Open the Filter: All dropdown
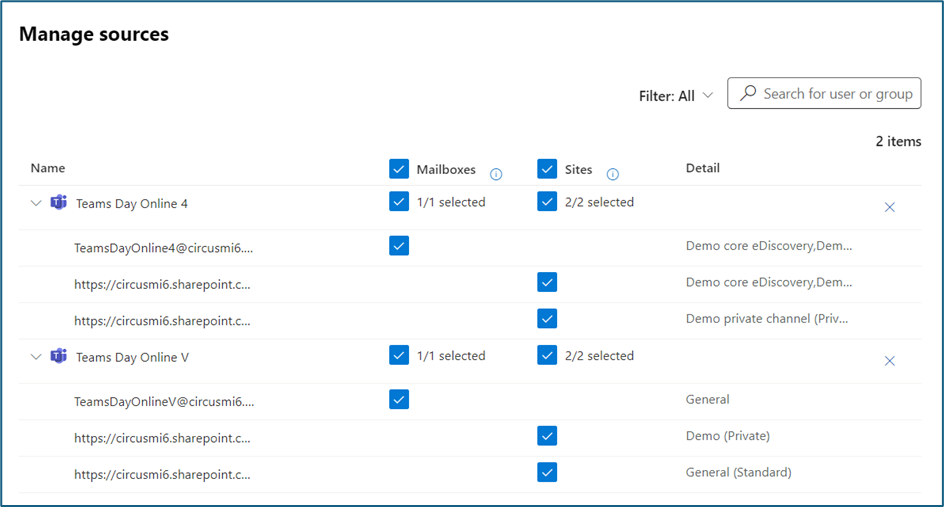Screen dimensions: 944x507 (676, 96)
